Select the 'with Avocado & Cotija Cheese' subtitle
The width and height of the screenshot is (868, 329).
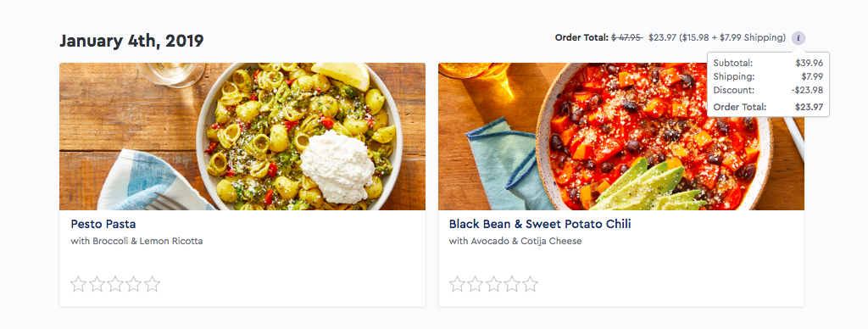515,241
